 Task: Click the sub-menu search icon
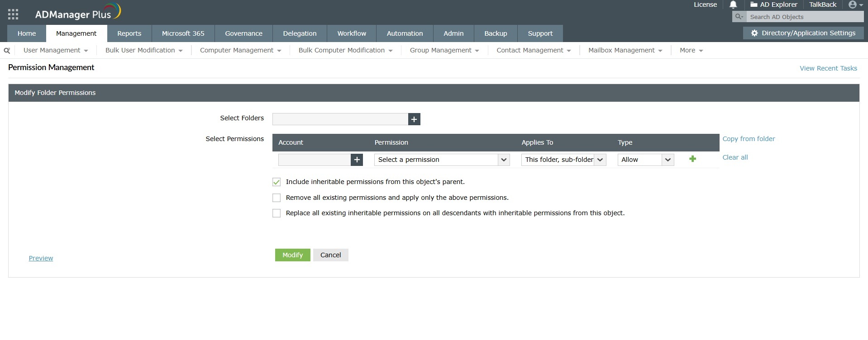click(7, 51)
